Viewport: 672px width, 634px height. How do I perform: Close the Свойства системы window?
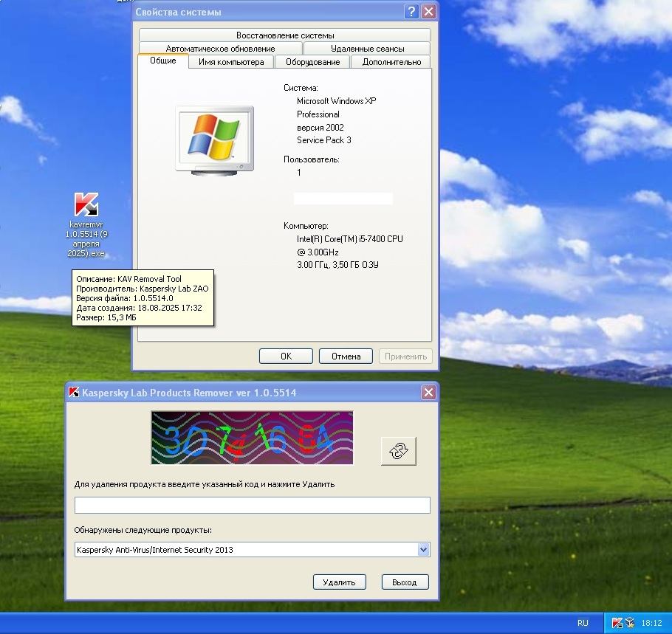[428, 12]
